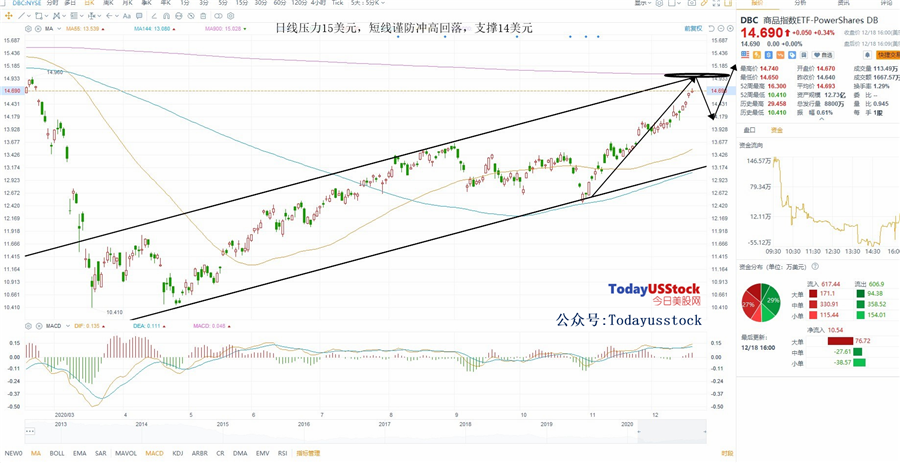Toggle the magnet snap drawing tool
This screenshot has height=463, width=900.
(166, 16)
